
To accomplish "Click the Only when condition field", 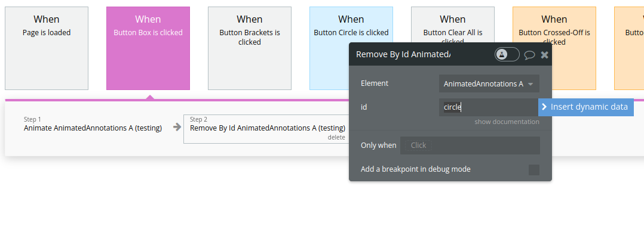I will [470, 145].
